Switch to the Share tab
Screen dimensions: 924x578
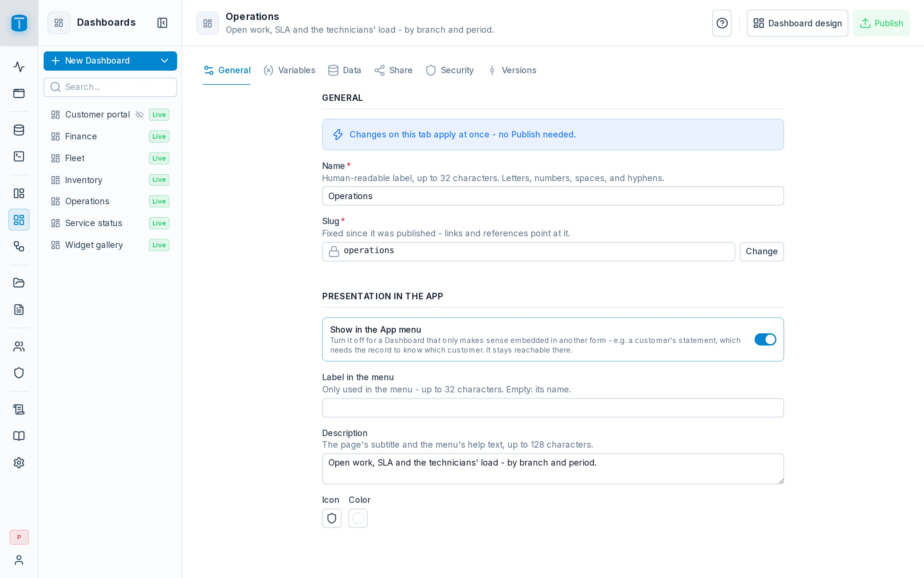[393, 70]
